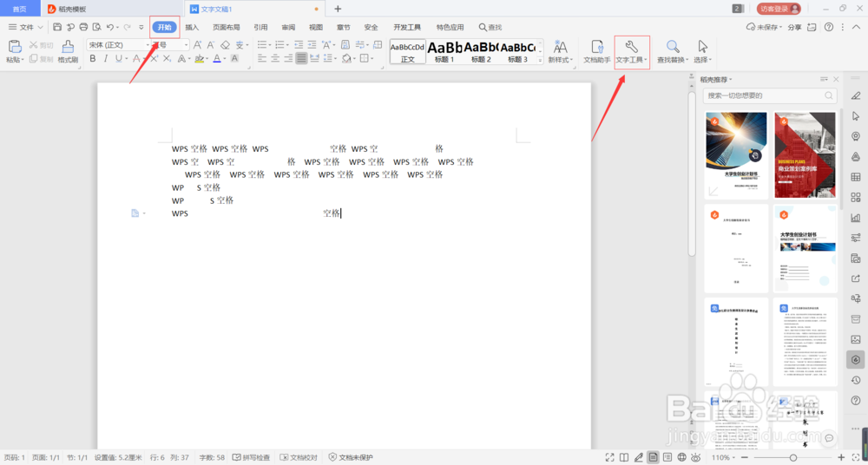Toggle justify alignment
The width and height of the screenshot is (868, 465).
pos(302,58)
